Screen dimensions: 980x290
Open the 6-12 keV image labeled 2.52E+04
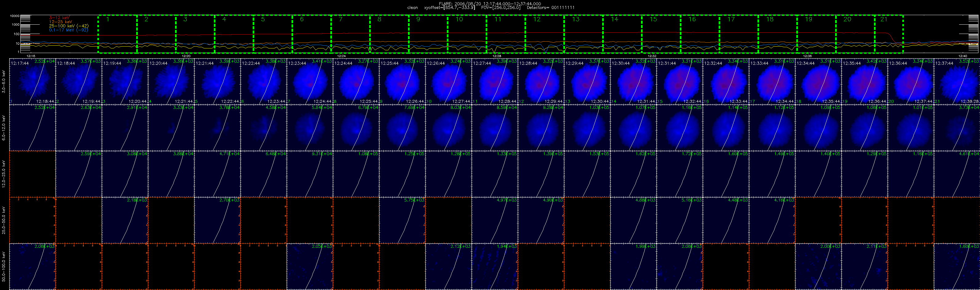click(x=32, y=128)
